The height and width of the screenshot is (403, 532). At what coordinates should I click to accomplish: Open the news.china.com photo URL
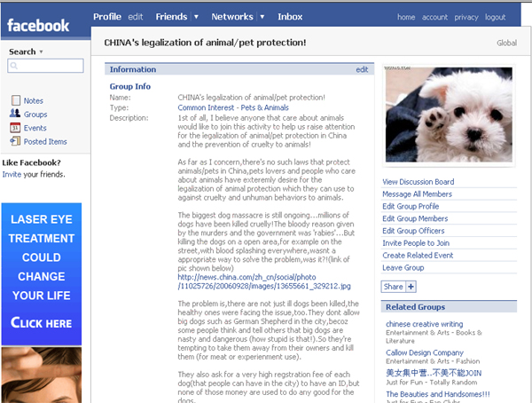coord(264,281)
